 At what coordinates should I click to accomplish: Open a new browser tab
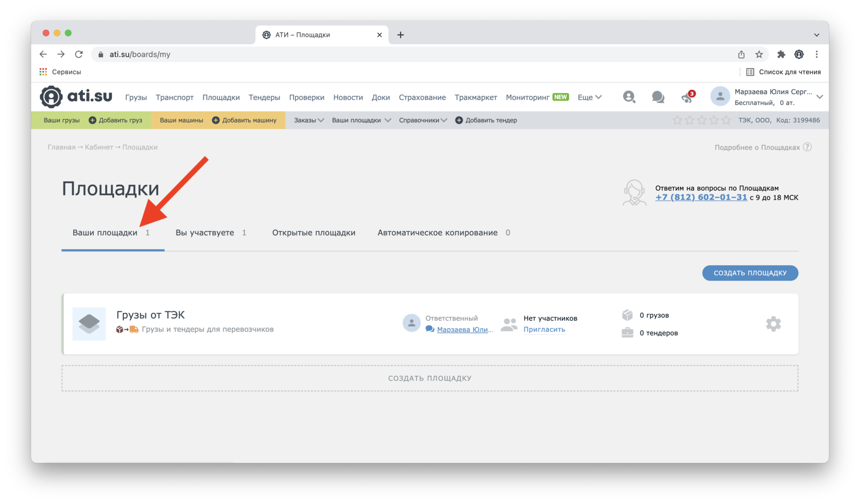[400, 35]
